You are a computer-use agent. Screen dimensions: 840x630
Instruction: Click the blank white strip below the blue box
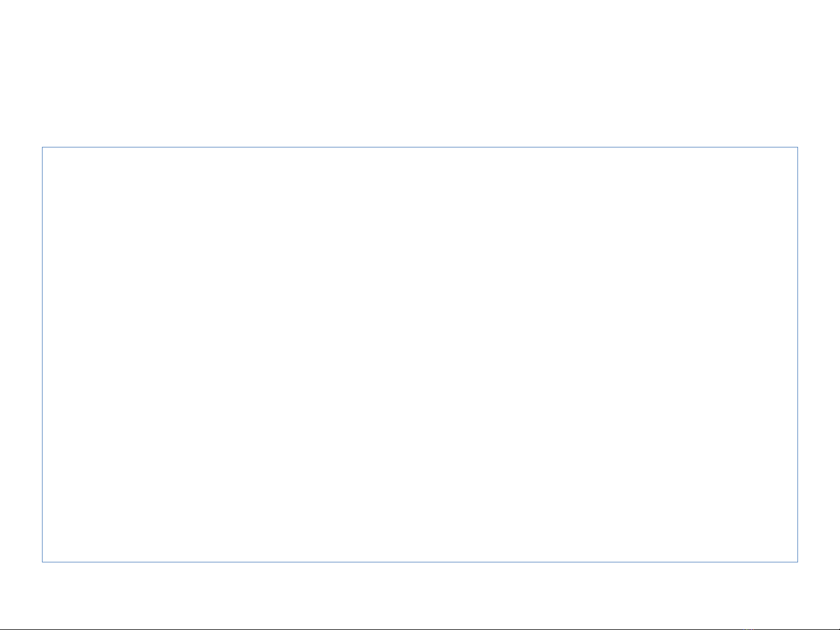tap(420, 594)
